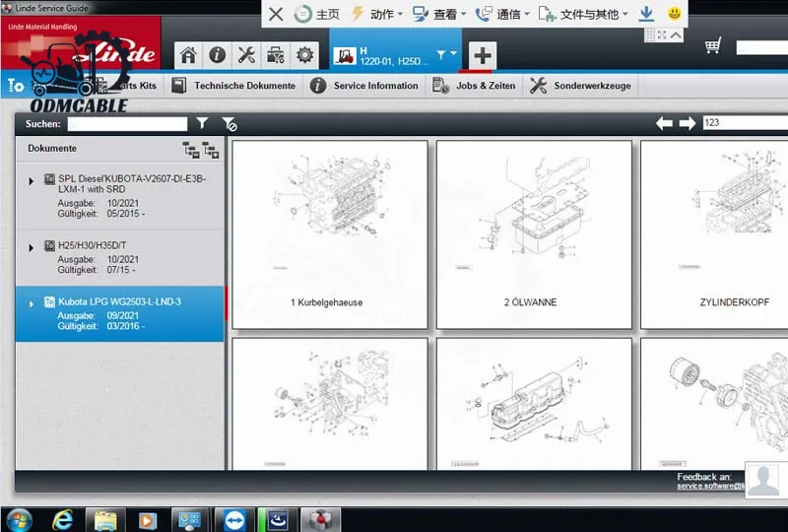The image size is (788, 532).
Task: Expand the H25/H30/H35D/T document entry
Action: coord(32,246)
